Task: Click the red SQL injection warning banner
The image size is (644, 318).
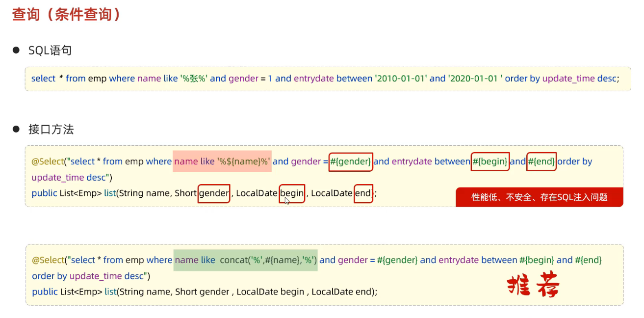Action: point(540,197)
